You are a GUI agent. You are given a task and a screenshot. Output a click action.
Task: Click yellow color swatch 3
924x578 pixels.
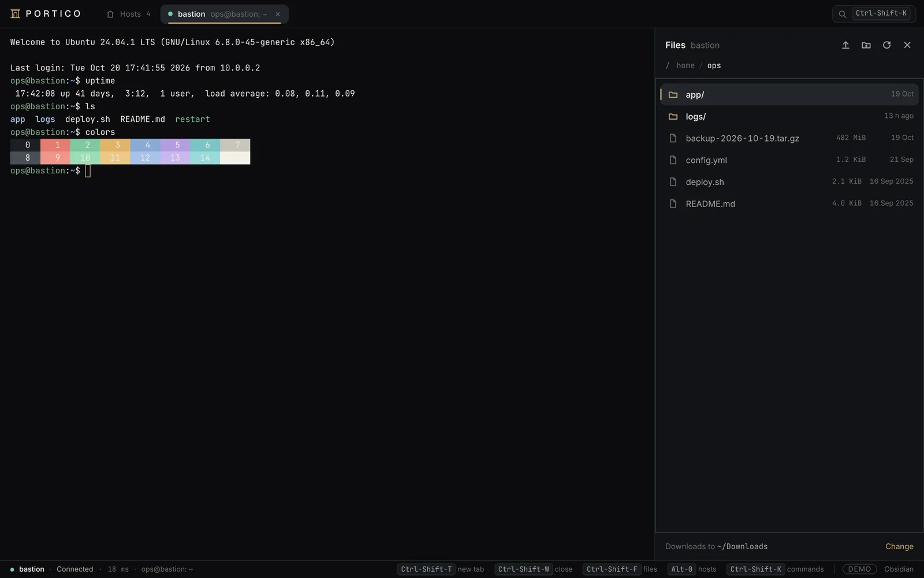coord(115,145)
